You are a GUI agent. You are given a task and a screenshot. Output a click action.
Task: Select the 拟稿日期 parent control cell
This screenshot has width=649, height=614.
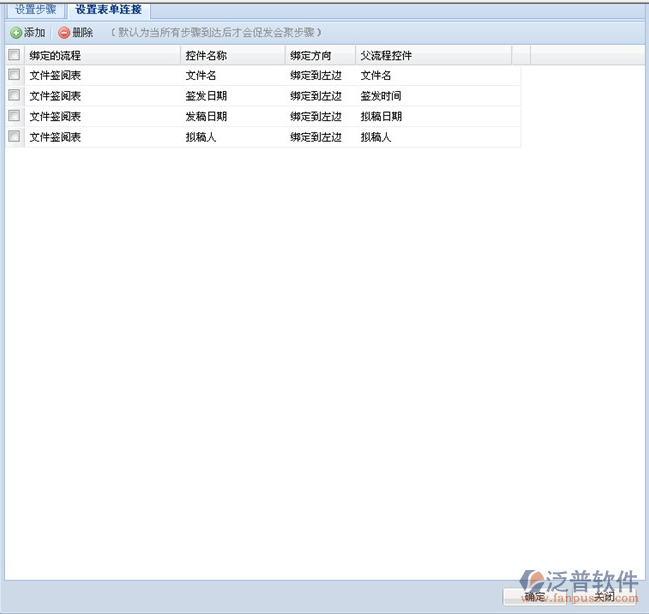[x=381, y=117]
